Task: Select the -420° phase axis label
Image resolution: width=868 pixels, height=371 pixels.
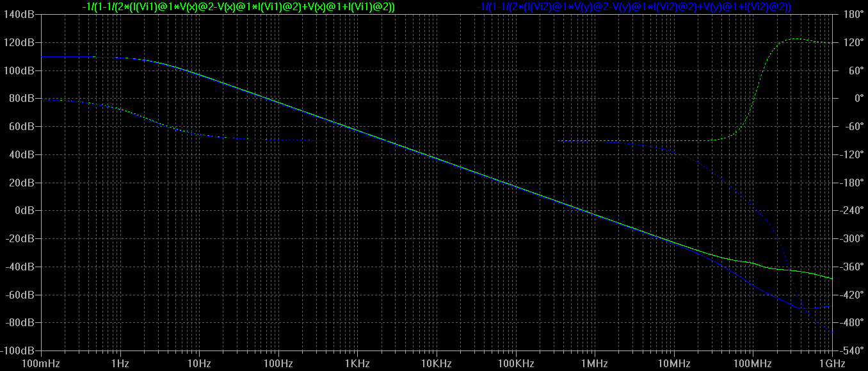Action: pos(853,295)
